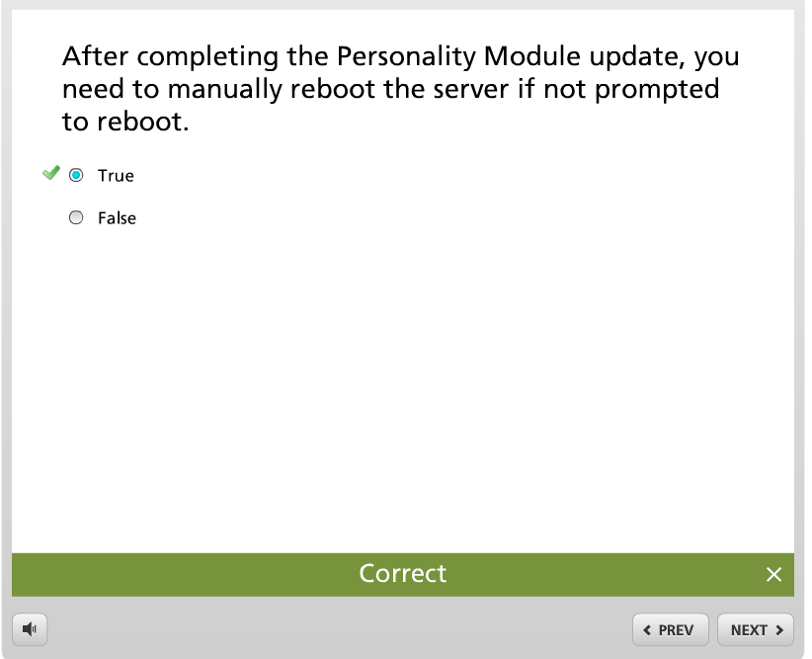Image resolution: width=812 pixels, height=659 pixels.
Task: Choose the False answer label
Action: click(117, 218)
